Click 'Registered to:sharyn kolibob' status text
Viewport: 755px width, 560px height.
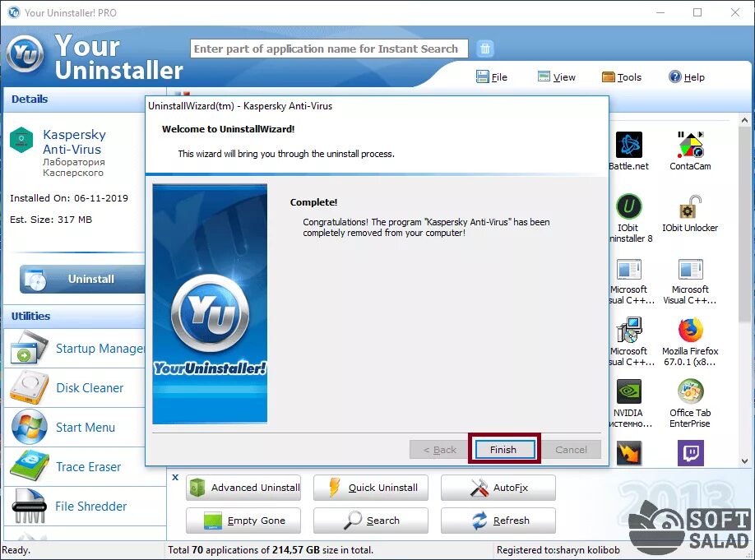[x=558, y=550]
